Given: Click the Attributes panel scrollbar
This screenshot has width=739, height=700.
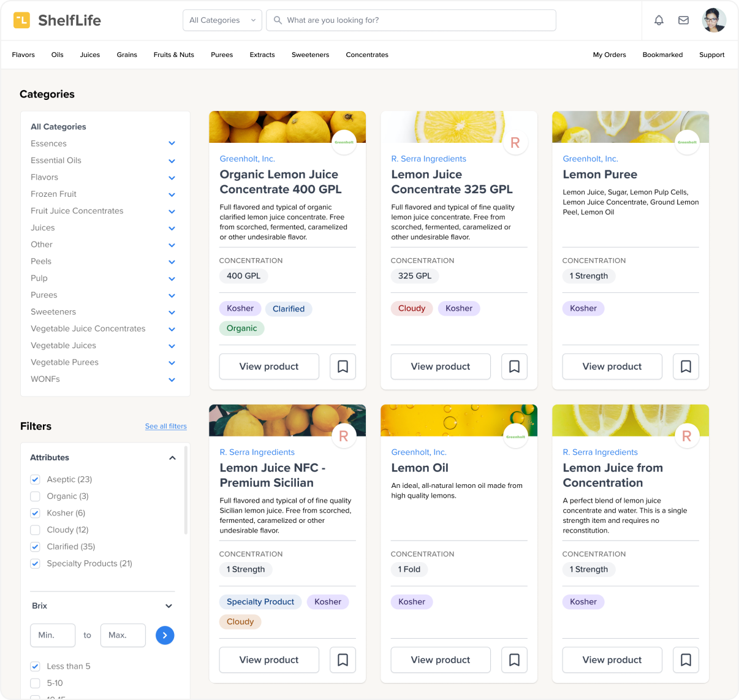Looking at the screenshot, I should [x=186, y=490].
